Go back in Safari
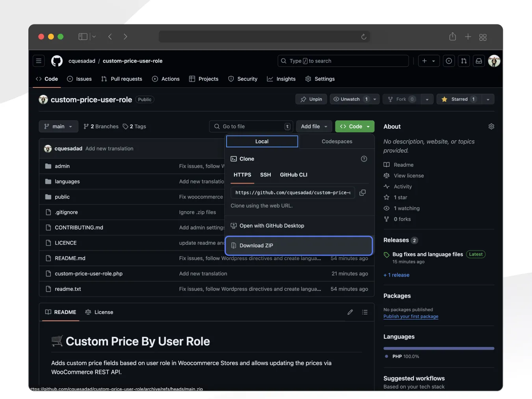Image resolution: width=532 pixels, height=399 pixels. [110, 37]
